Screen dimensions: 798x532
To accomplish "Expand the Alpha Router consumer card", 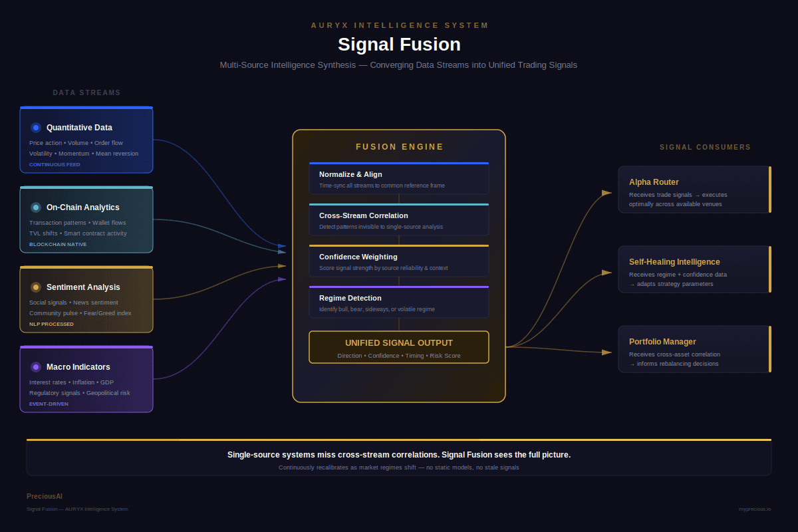I will click(694, 189).
